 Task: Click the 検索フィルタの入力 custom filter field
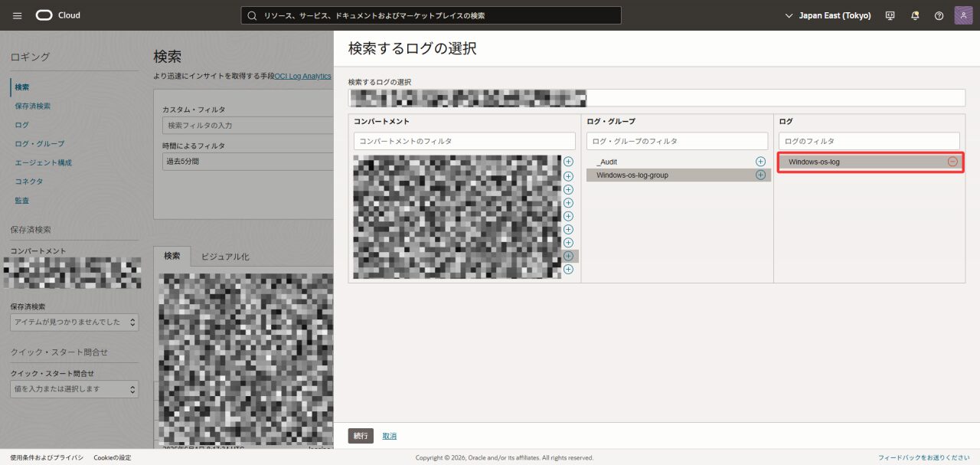tap(247, 125)
